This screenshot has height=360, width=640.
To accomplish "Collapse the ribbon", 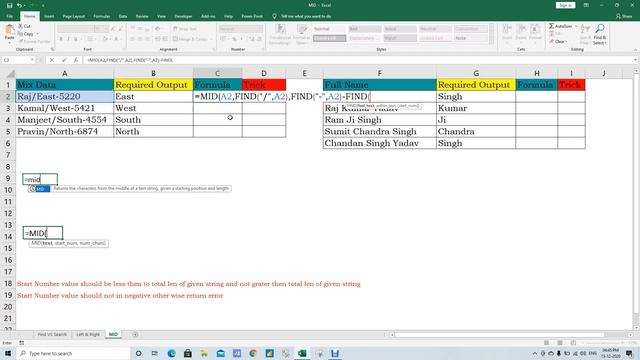I will [x=635, y=50].
